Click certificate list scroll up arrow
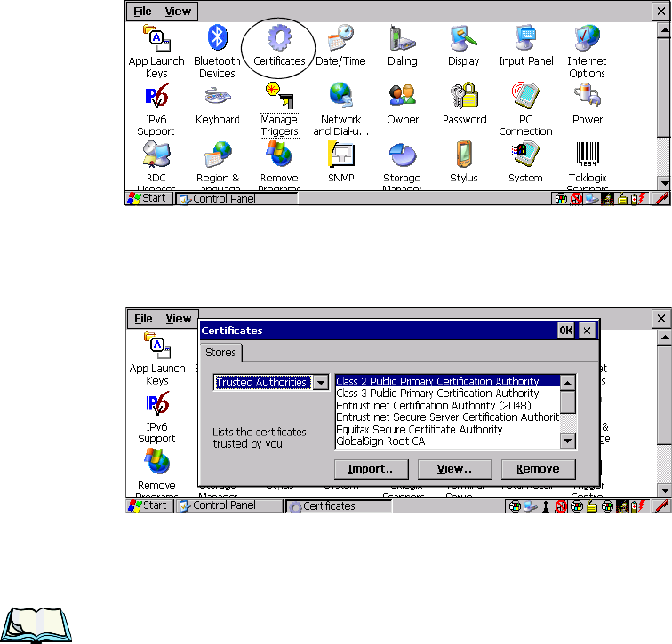This screenshot has height=644, width=672. (x=567, y=382)
